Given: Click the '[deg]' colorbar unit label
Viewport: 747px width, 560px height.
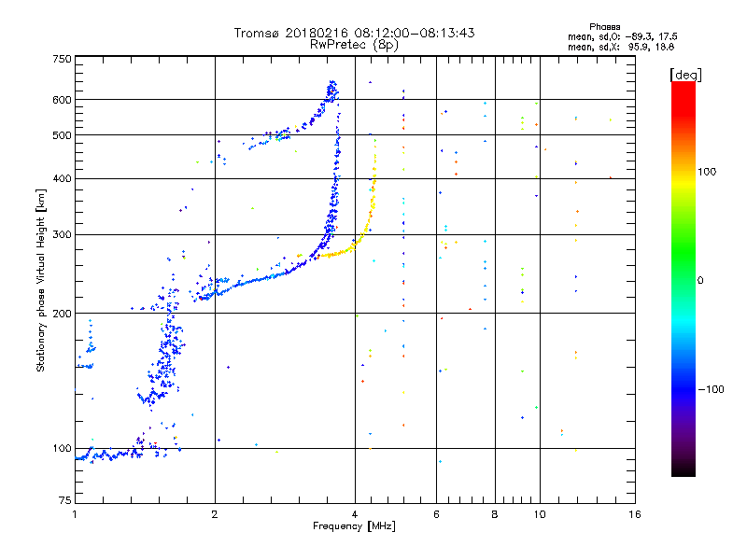Looking at the screenshot, I should pos(685,76).
